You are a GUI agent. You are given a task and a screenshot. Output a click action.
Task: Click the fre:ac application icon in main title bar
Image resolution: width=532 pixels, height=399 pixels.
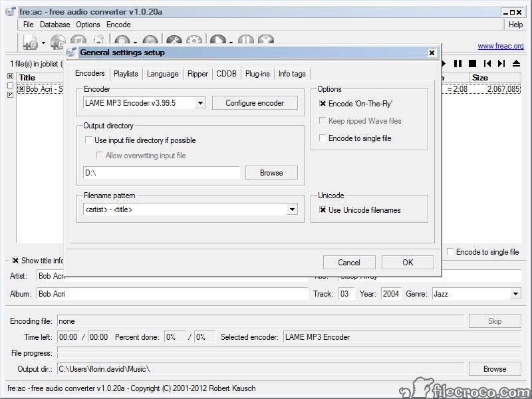click(x=10, y=11)
